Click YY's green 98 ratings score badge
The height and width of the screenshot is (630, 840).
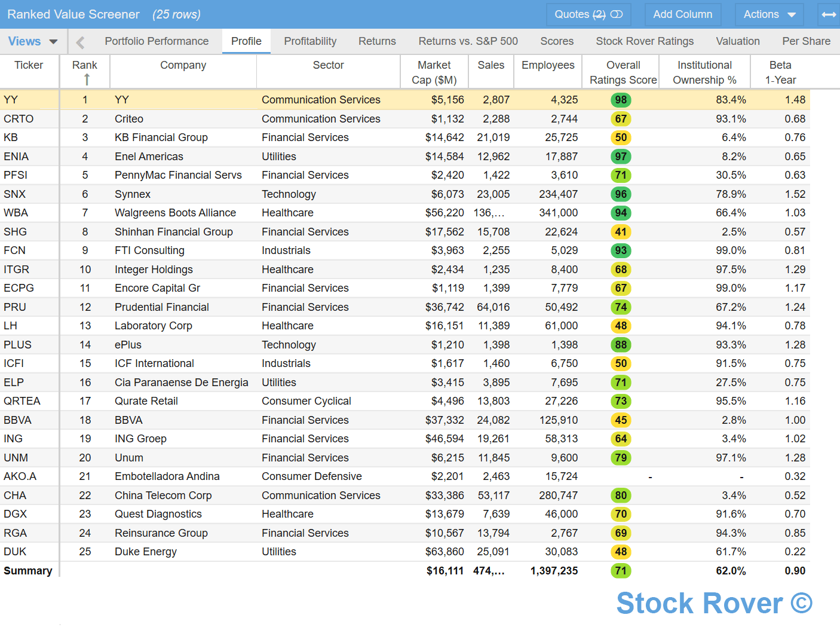(621, 100)
